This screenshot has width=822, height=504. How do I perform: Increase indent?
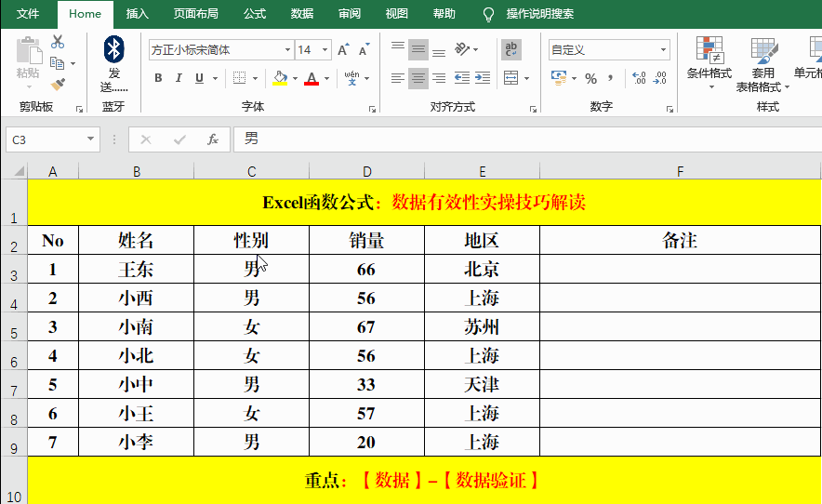(483, 78)
